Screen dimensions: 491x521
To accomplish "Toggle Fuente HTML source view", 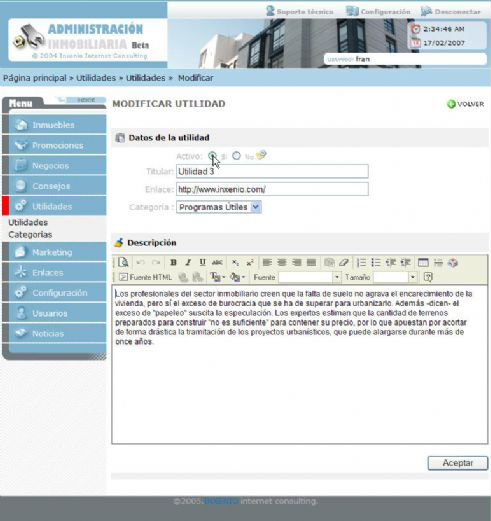I will (x=145, y=277).
